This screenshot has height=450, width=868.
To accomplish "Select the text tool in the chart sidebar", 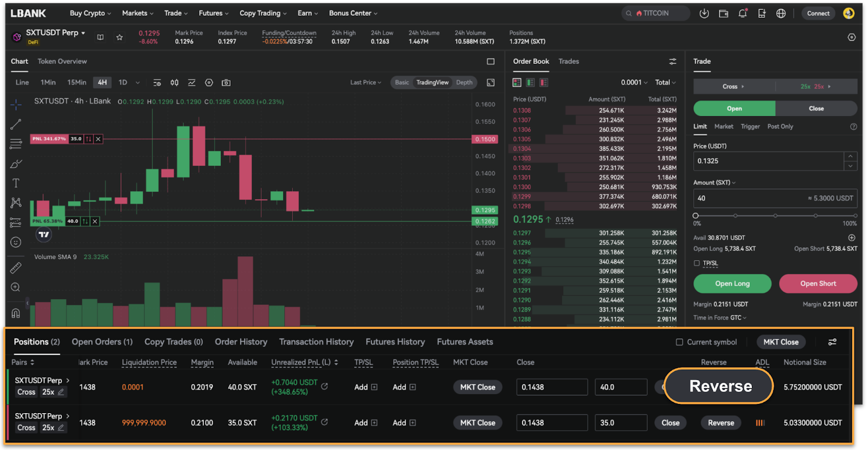I will coord(16,183).
